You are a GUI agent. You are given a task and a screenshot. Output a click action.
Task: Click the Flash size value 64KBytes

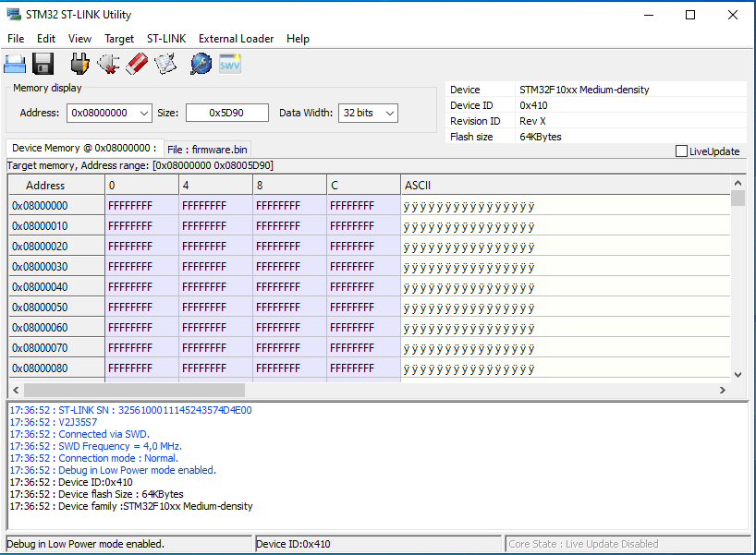click(x=541, y=137)
